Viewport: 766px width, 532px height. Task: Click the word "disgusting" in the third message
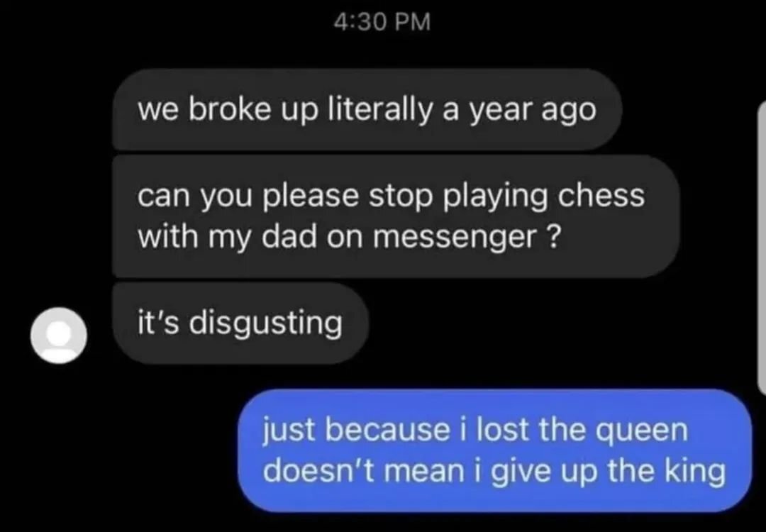[x=265, y=324]
